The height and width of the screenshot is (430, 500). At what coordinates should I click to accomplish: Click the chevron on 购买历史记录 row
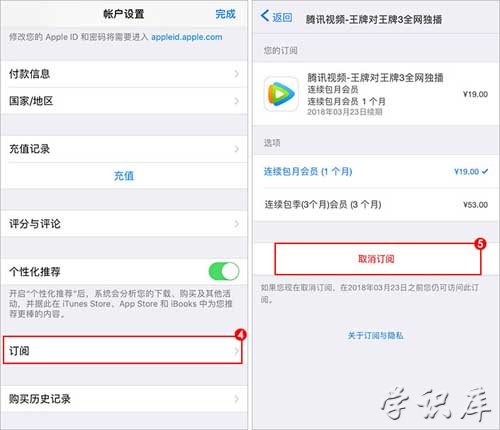tap(237, 399)
